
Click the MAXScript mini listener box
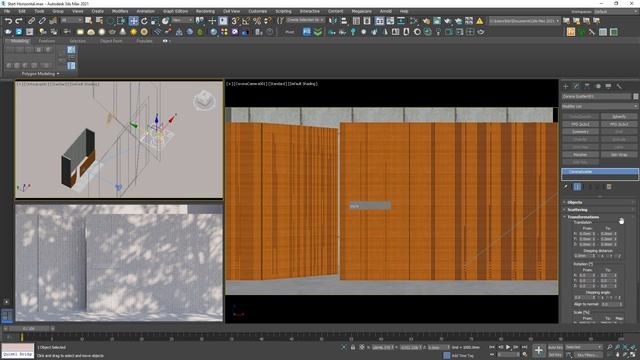[18, 351]
